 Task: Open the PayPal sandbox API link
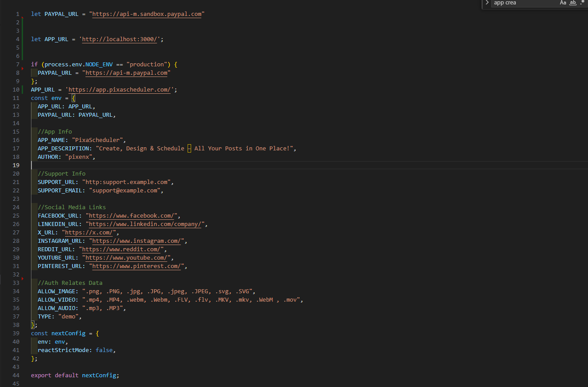point(146,14)
